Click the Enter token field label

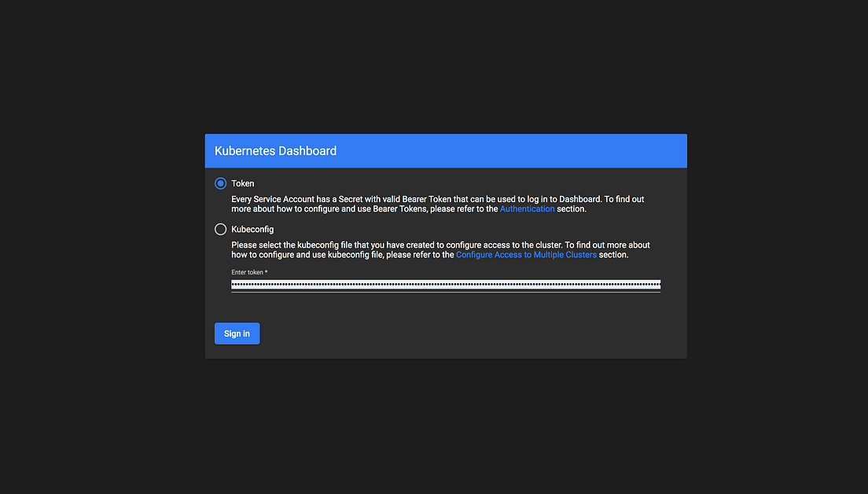(x=248, y=271)
